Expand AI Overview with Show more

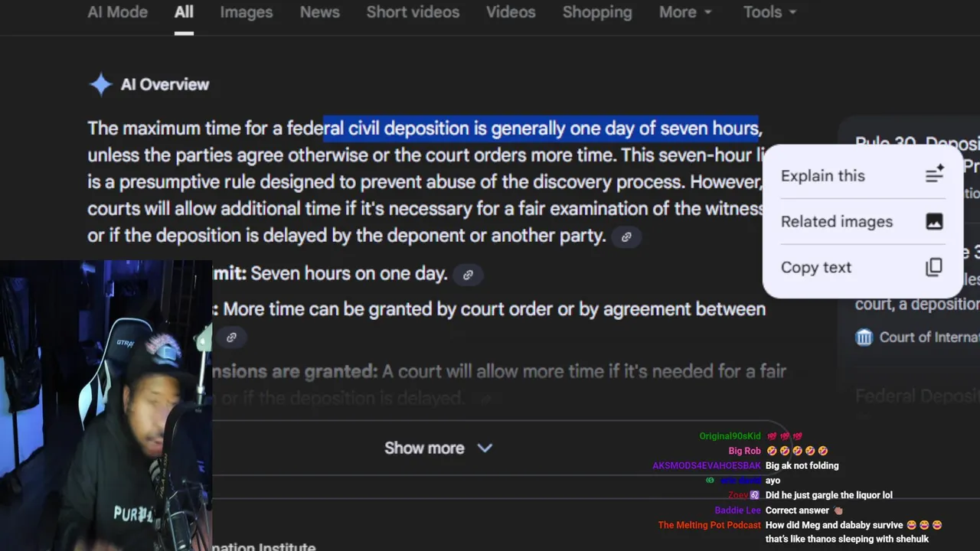[438, 448]
